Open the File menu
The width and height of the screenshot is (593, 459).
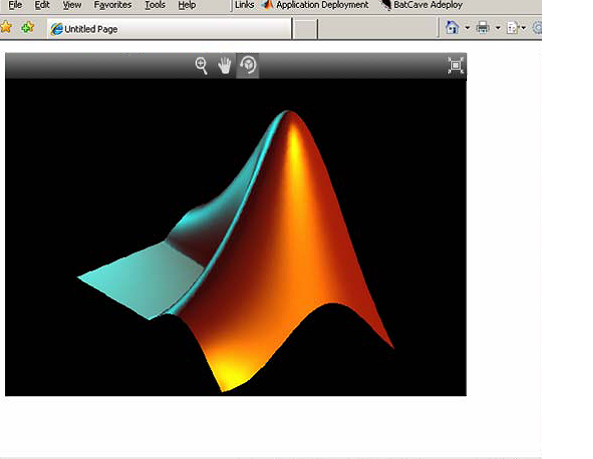(x=15, y=5)
